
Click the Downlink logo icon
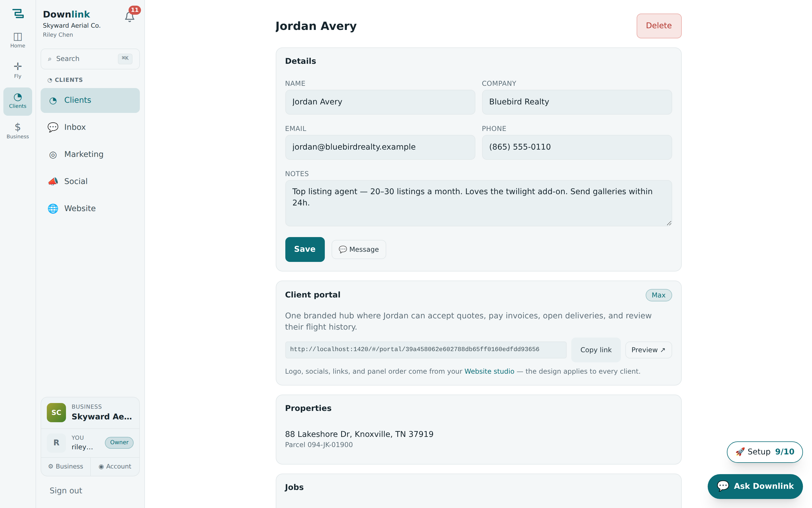18,14
